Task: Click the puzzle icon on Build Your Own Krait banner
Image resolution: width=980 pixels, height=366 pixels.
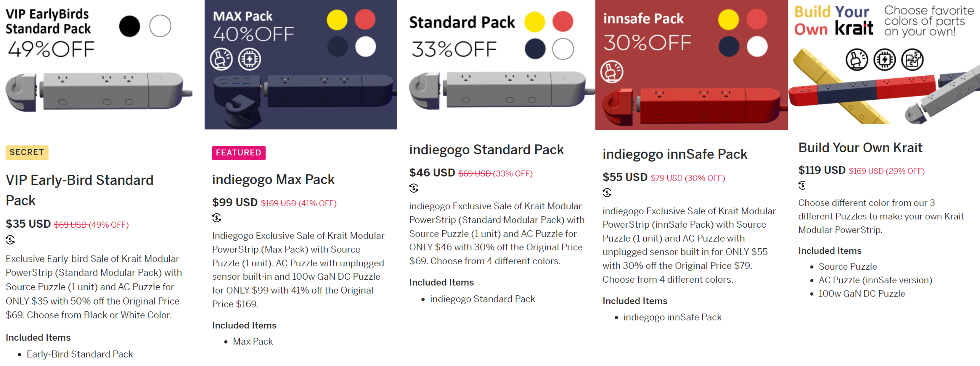Action: point(912,60)
